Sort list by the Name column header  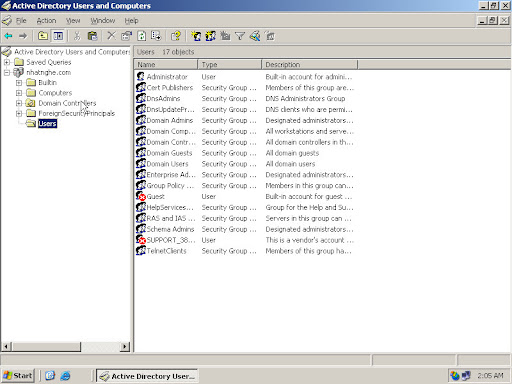tap(166, 65)
